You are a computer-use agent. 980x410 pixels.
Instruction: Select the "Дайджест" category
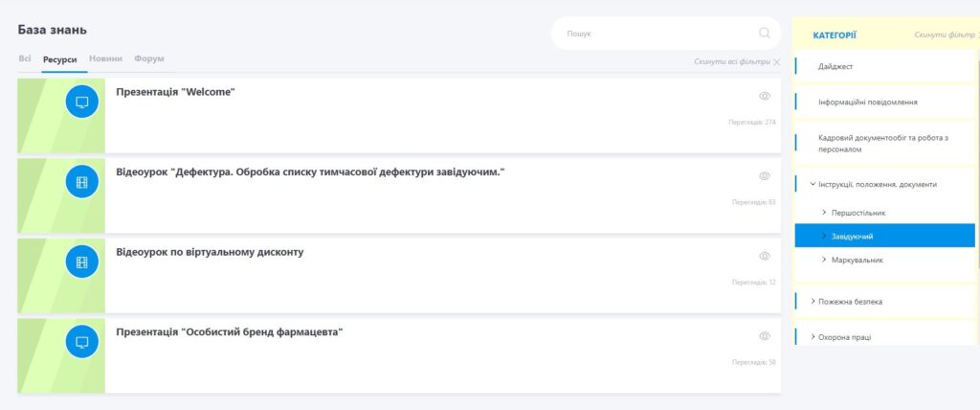coord(835,66)
